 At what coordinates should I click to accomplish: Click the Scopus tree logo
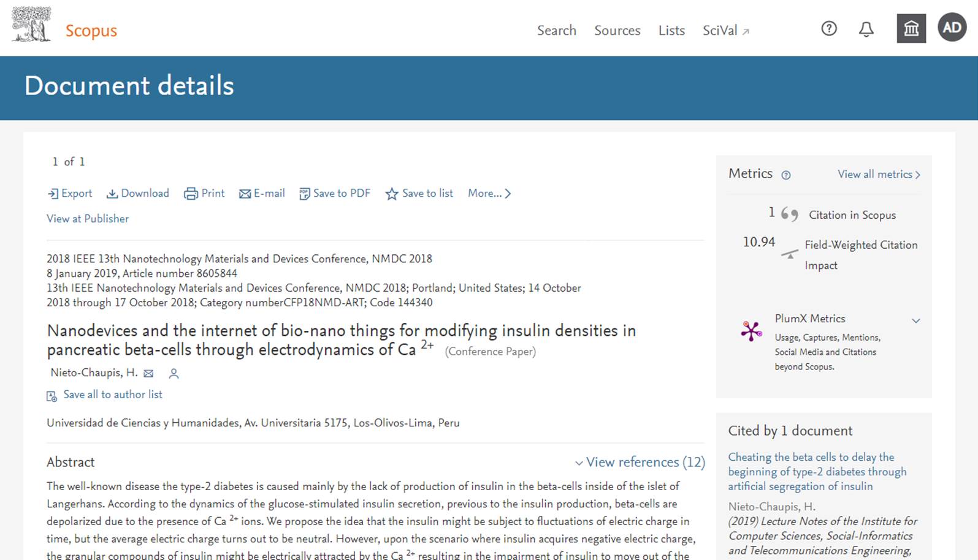click(x=31, y=25)
